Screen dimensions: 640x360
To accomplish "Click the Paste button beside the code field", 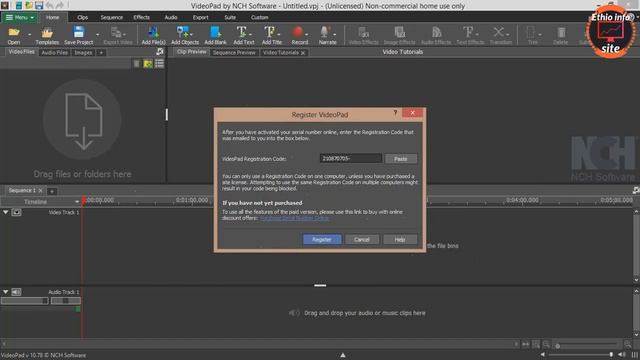I will (x=401, y=159).
